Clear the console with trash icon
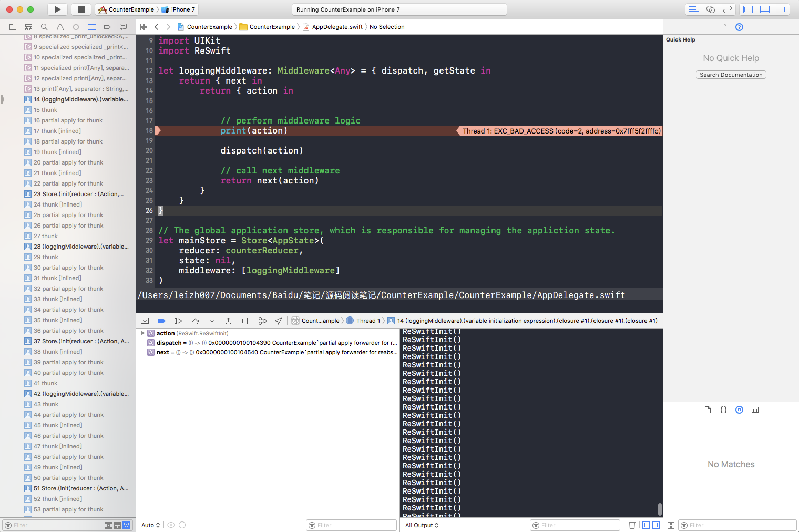This screenshot has height=532, width=799. (x=632, y=525)
